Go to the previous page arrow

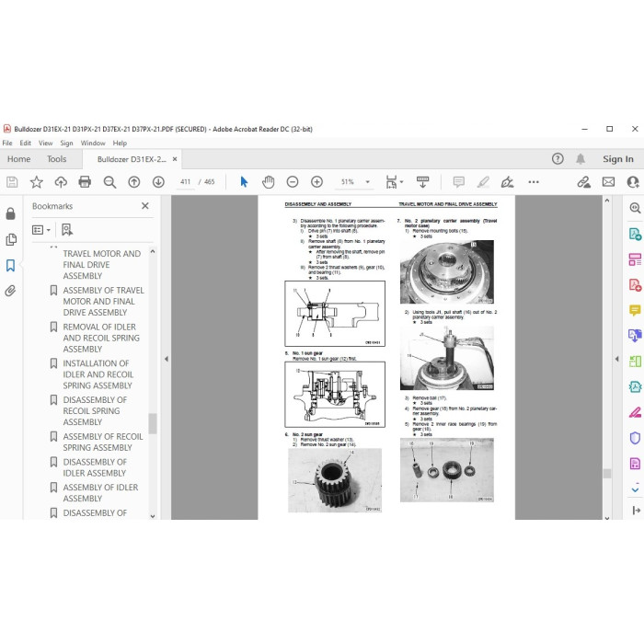pyautogui.click(x=134, y=182)
